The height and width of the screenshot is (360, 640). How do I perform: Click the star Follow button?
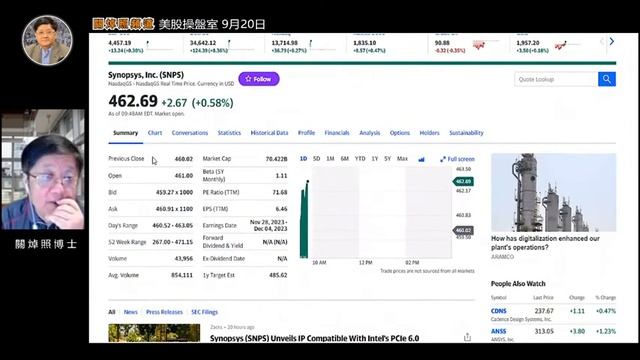click(x=259, y=79)
